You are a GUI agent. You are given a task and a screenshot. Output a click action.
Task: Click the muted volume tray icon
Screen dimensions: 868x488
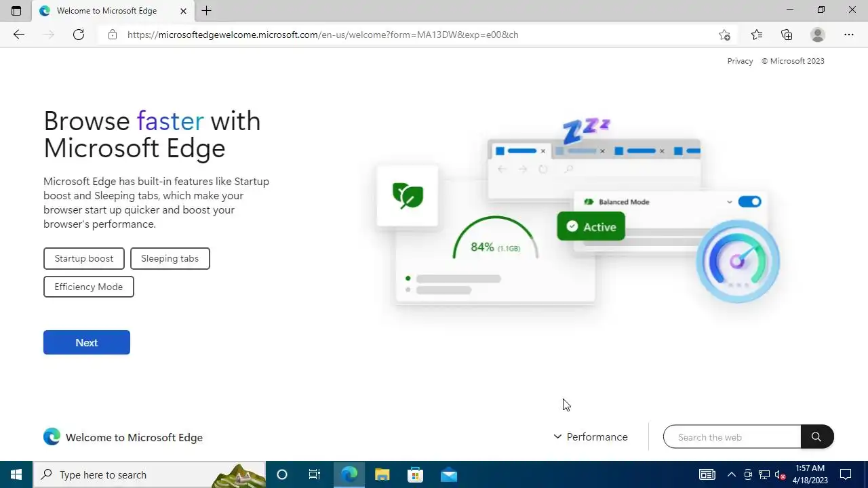pyautogui.click(x=781, y=474)
